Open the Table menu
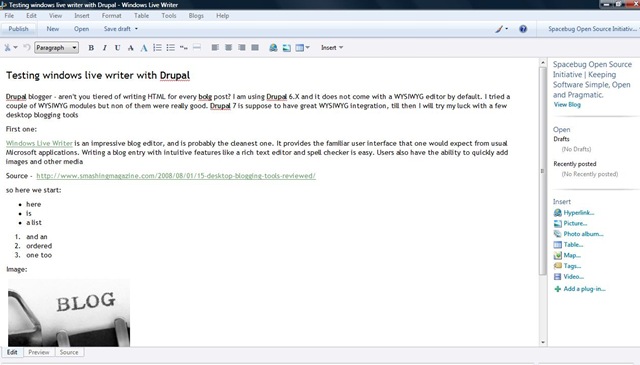 coord(141,16)
